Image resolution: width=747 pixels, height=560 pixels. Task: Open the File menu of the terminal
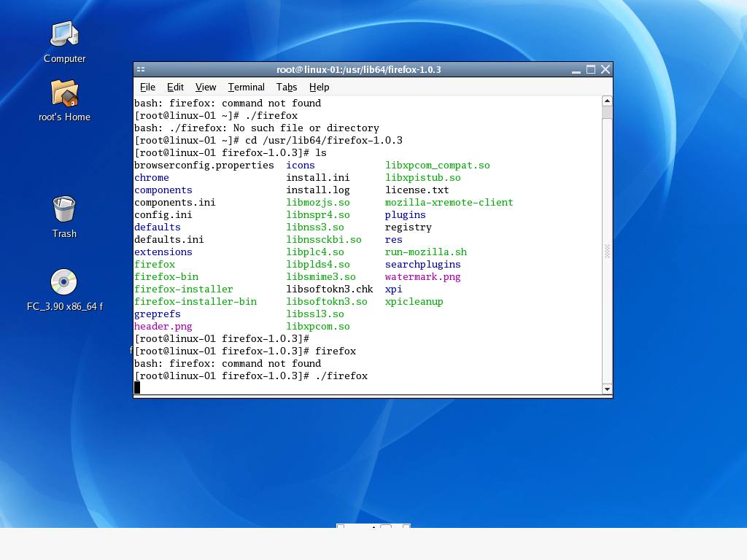tap(147, 87)
